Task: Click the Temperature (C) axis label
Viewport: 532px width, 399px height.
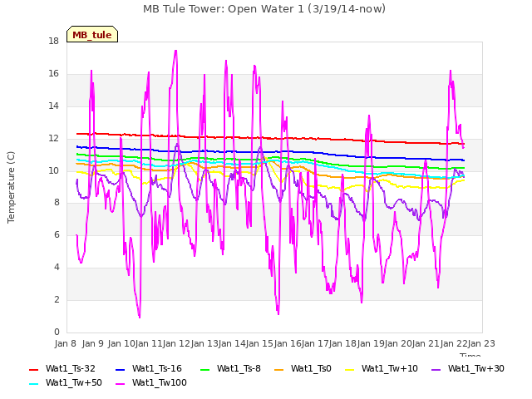Action: (11, 187)
